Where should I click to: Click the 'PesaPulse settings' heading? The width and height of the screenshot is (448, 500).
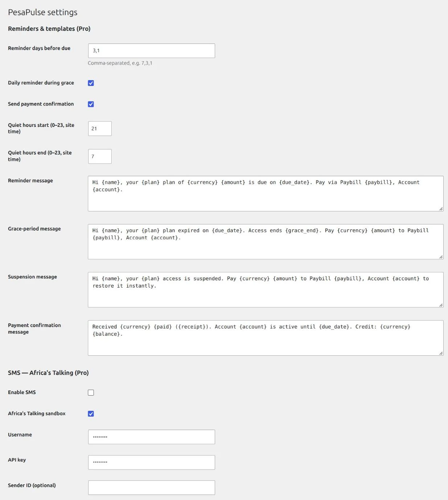43,12
